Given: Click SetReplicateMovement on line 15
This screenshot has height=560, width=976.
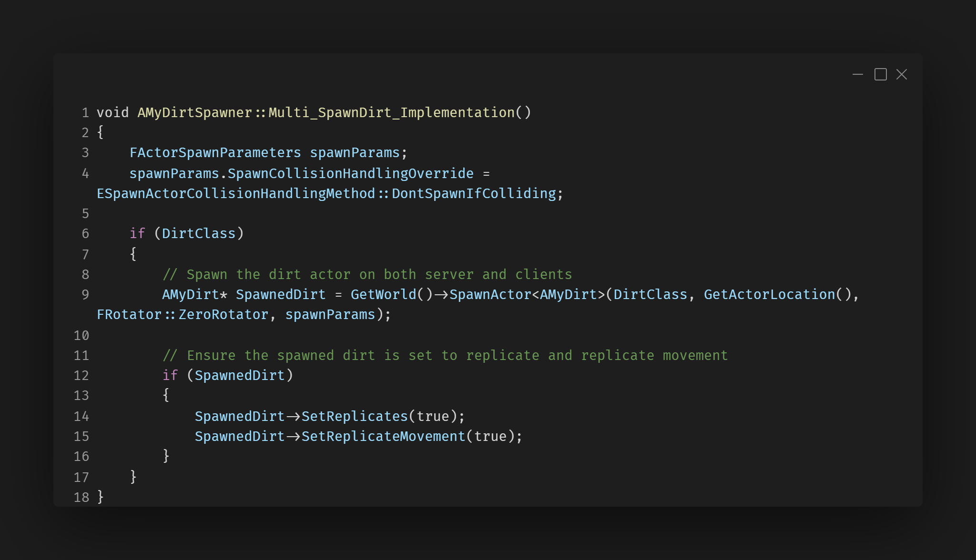Looking at the screenshot, I should point(383,437).
